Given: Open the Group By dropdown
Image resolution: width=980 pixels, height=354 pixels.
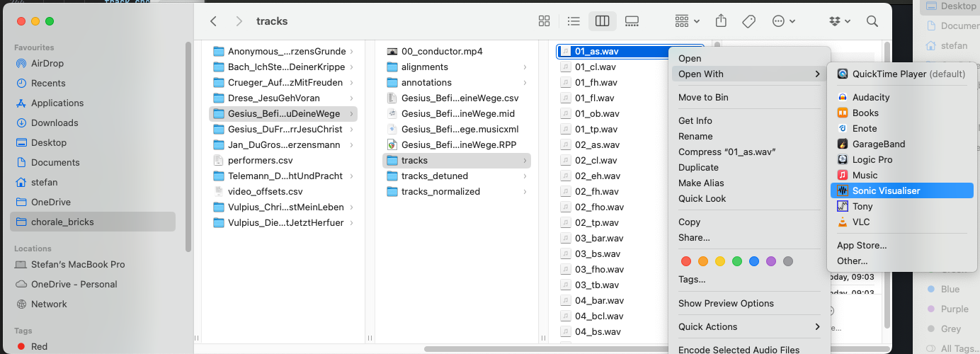Looking at the screenshot, I should click(x=687, y=21).
